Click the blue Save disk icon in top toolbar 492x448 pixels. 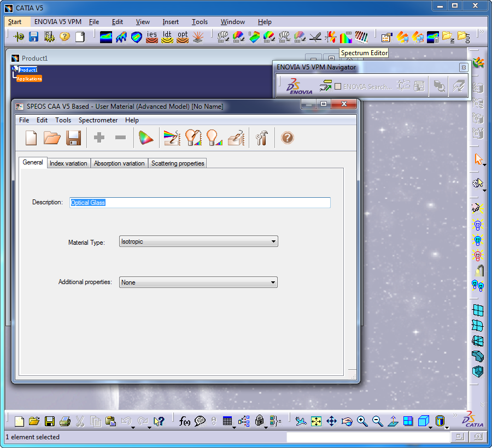pyautogui.click(x=33, y=37)
